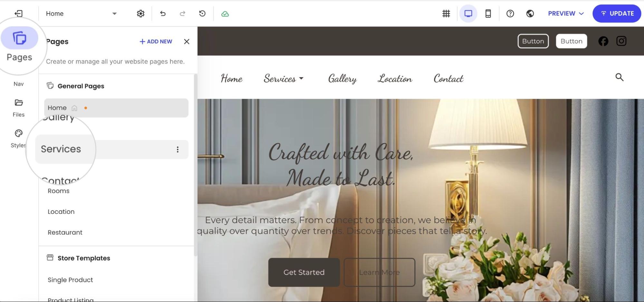
Task: Open page settings gear icon
Action: 140,14
